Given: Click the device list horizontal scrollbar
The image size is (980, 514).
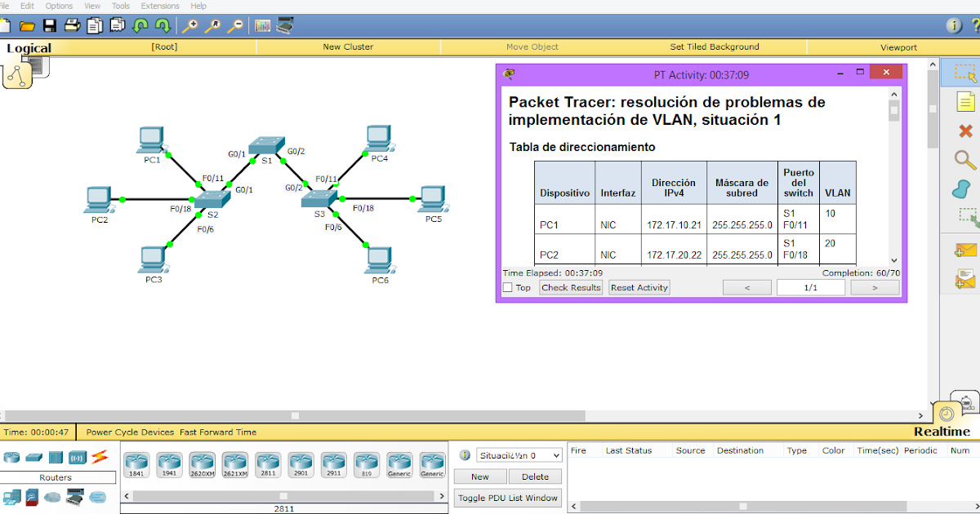Looking at the screenshot, I should (282, 495).
